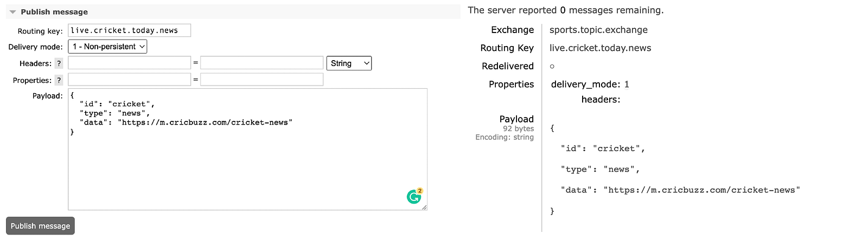Screen dimensions: 868x240
Task: Collapse the Publish message section triangle
Action: (x=12, y=12)
